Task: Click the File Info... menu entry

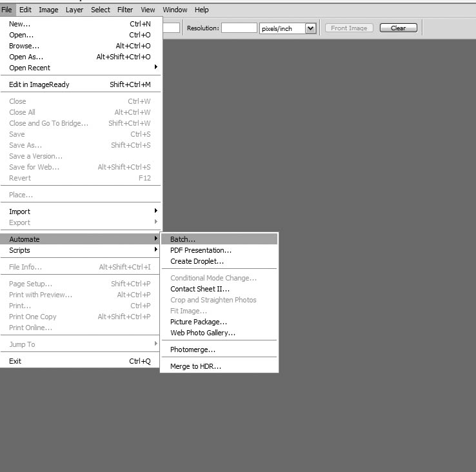Action: click(x=80, y=267)
